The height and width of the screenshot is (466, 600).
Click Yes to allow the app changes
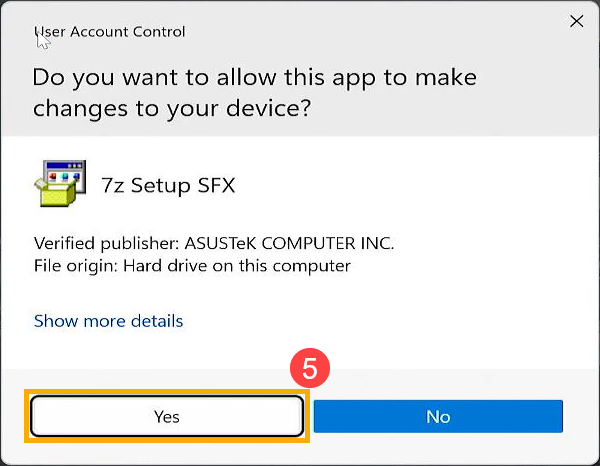[x=167, y=416]
